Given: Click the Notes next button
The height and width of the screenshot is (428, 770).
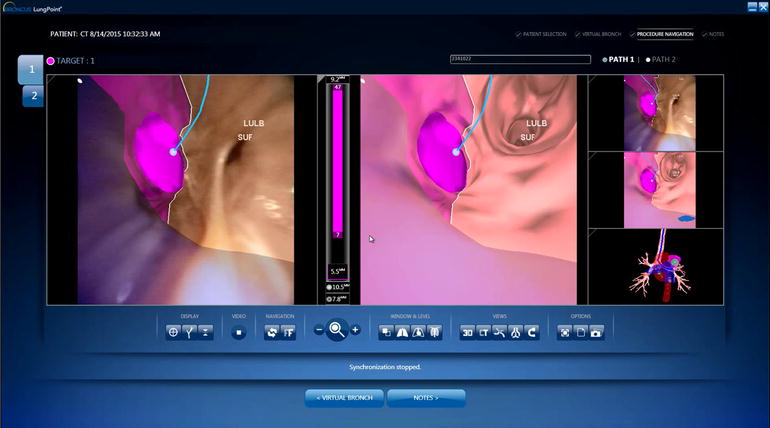Looking at the screenshot, I should click(426, 398).
